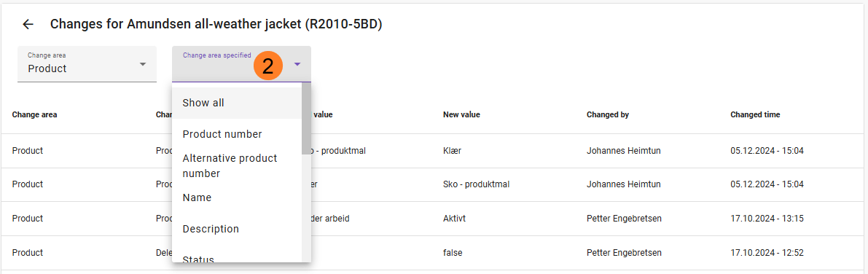The image size is (868, 274).
Task: Select the row with new value Klær
Action: pos(434,151)
